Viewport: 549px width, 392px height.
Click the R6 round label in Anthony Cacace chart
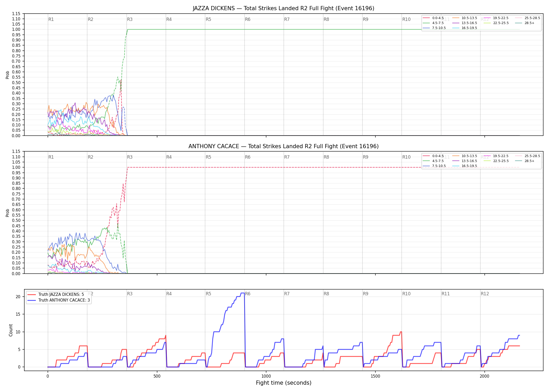(248, 157)
